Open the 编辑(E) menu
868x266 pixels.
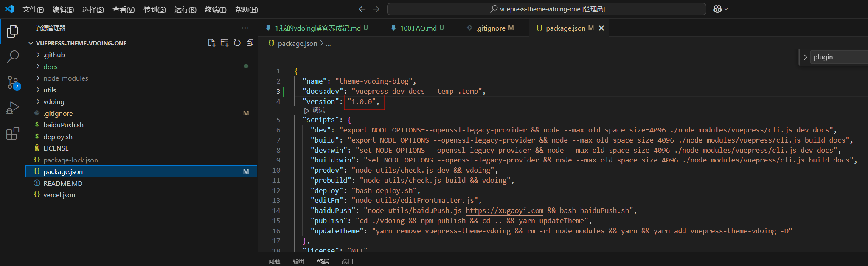click(x=63, y=9)
